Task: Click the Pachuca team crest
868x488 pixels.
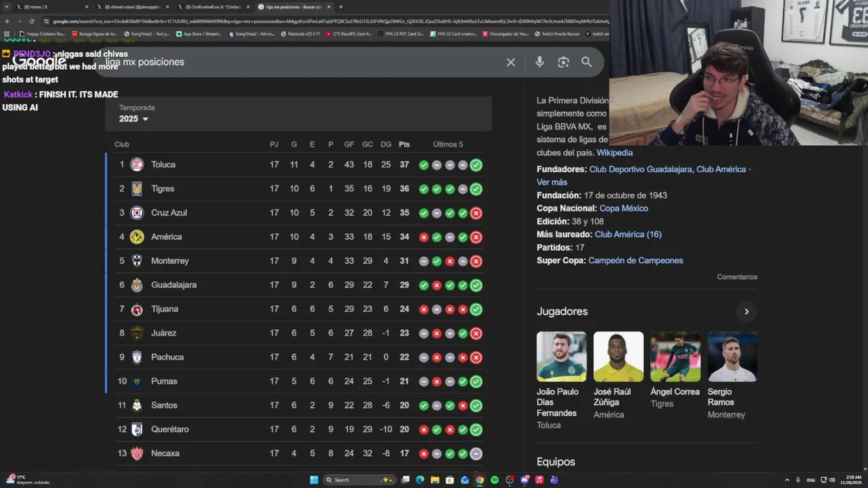Action: (137, 357)
